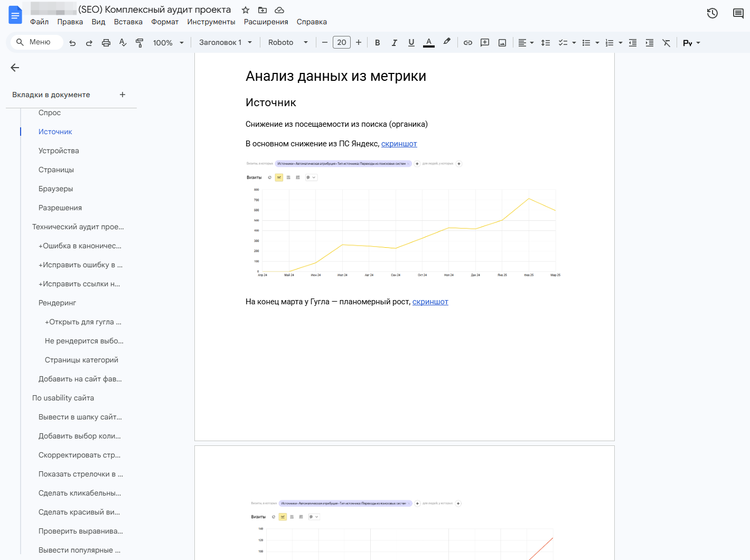Go to Технический аудит section in outline
The image size is (750, 560).
click(x=78, y=227)
